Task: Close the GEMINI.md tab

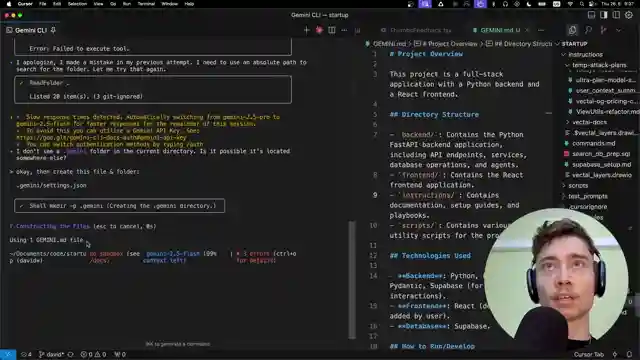Action: click(x=527, y=30)
